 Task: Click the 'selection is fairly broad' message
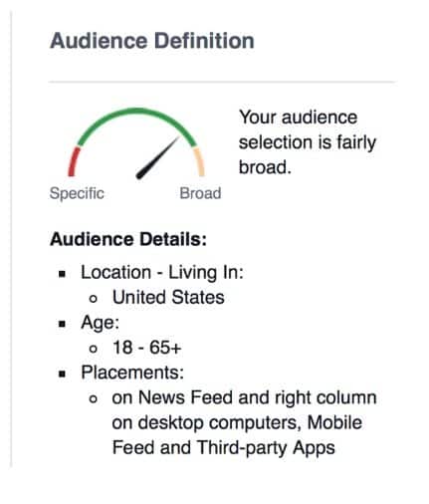click(308, 142)
